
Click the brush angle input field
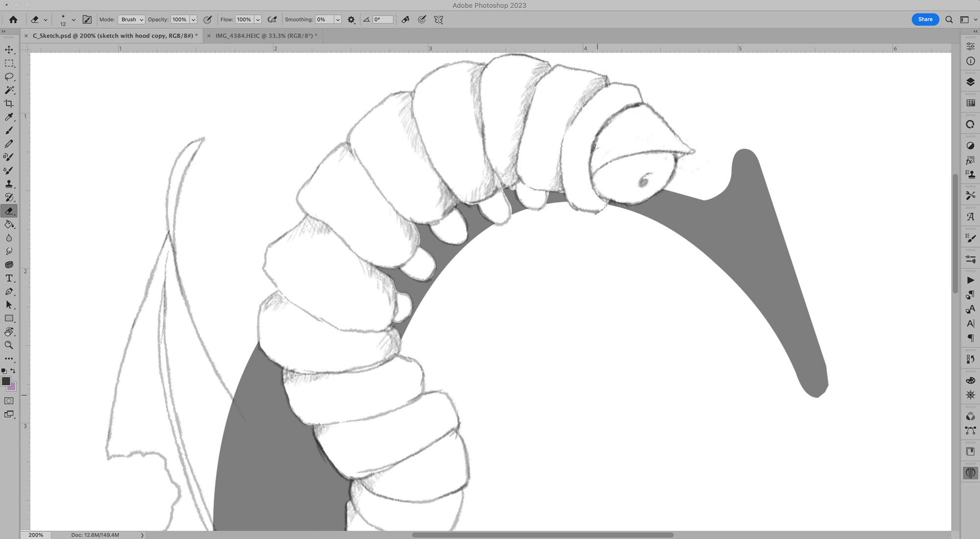coord(383,20)
